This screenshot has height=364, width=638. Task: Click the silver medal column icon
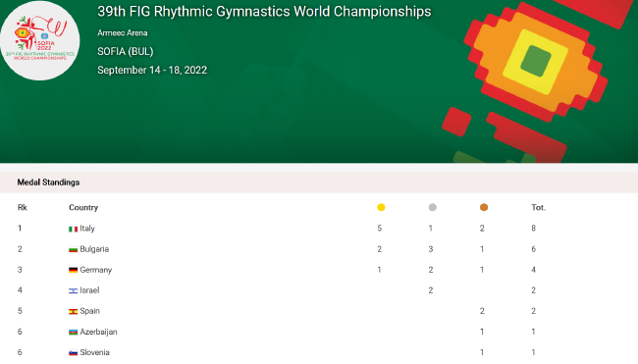coord(433,207)
